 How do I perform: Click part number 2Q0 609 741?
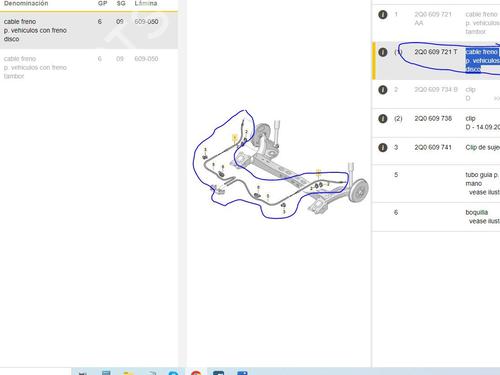click(433, 147)
